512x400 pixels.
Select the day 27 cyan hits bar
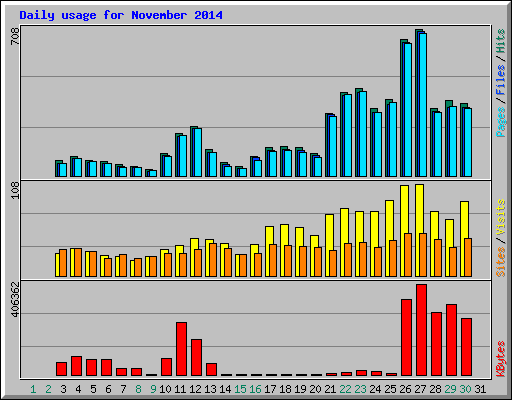click(x=423, y=105)
